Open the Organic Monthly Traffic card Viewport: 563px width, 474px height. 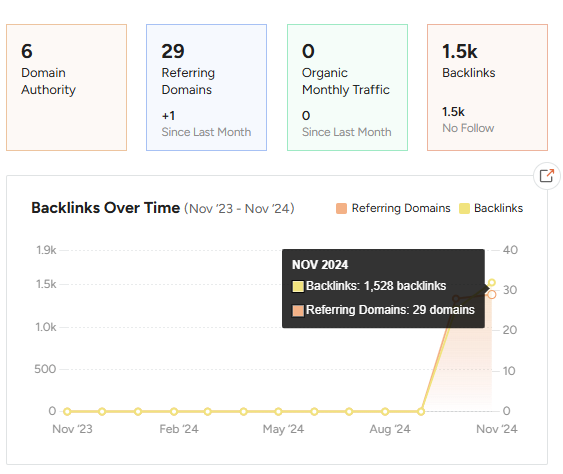point(347,87)
